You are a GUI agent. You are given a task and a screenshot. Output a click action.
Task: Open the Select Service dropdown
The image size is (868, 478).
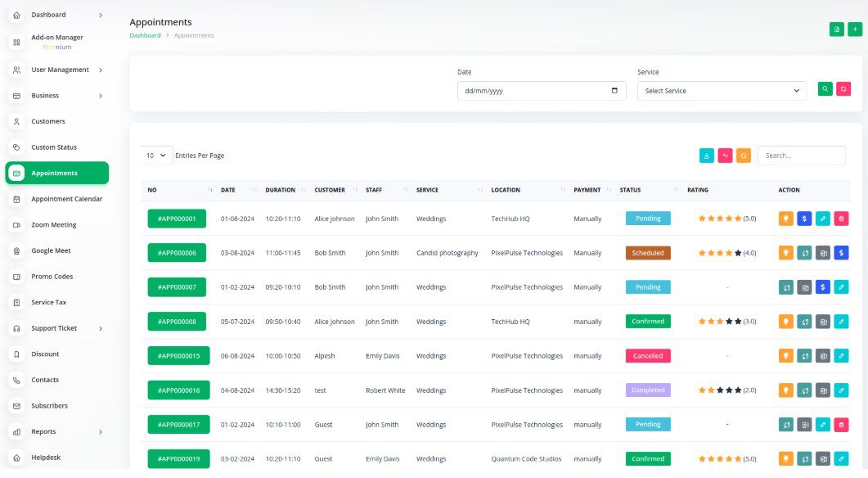pos(722,91)
